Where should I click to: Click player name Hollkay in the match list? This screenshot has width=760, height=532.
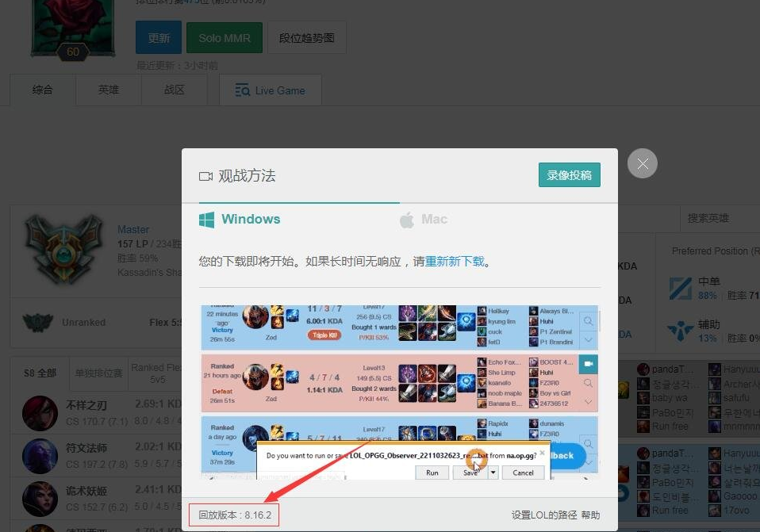coord(499,311)
